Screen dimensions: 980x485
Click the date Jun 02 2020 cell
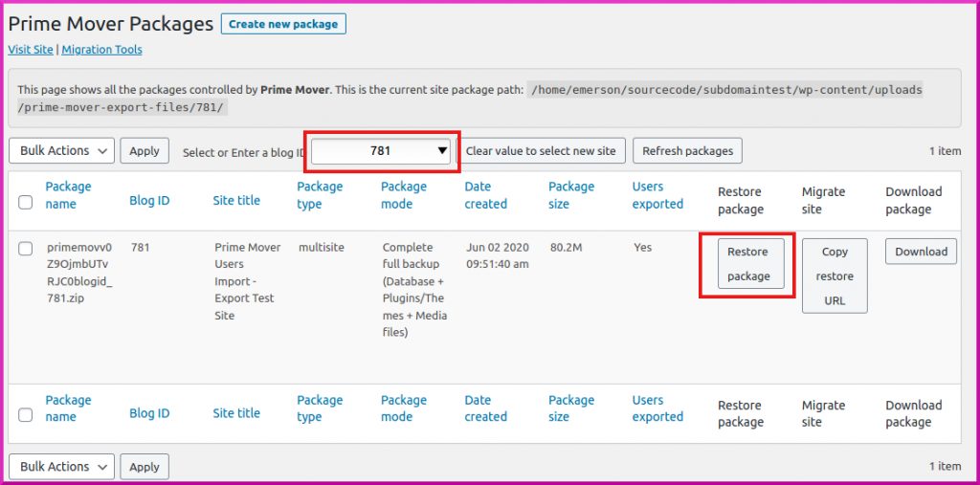tap(498, 255)
